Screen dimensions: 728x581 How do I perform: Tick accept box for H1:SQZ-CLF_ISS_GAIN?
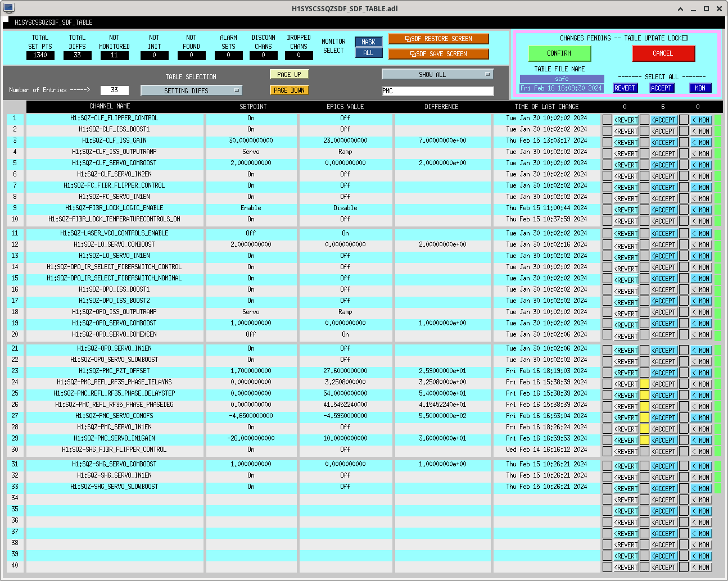coord(645,142)
